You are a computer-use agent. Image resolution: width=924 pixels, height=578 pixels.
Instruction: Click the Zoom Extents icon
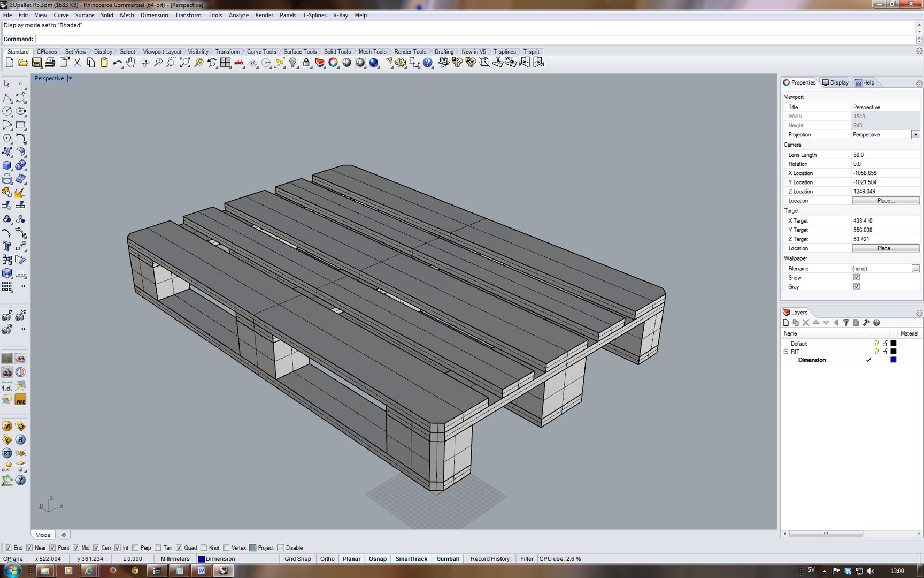[x=185, y=63]
